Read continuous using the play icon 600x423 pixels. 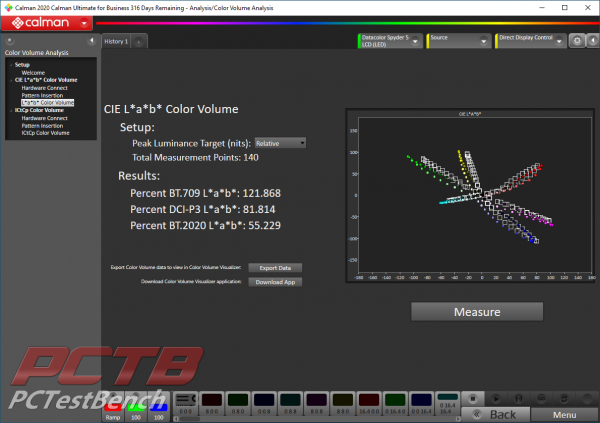[496, 399]
